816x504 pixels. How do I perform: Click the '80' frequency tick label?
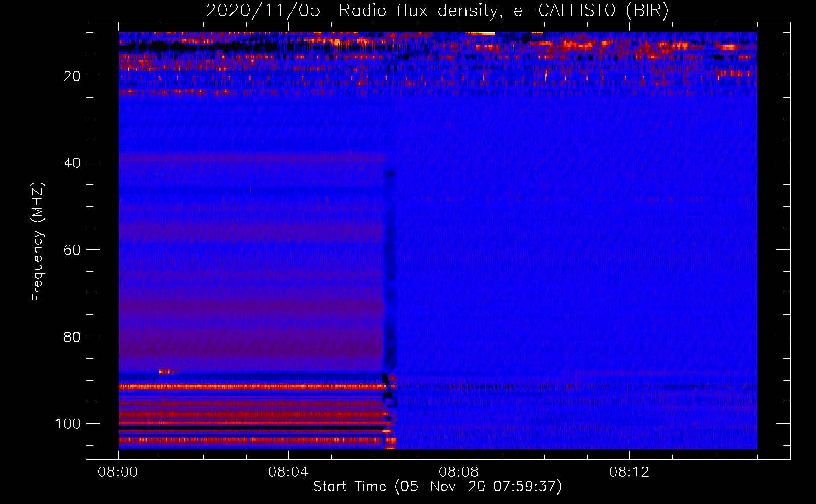point(73,337)
